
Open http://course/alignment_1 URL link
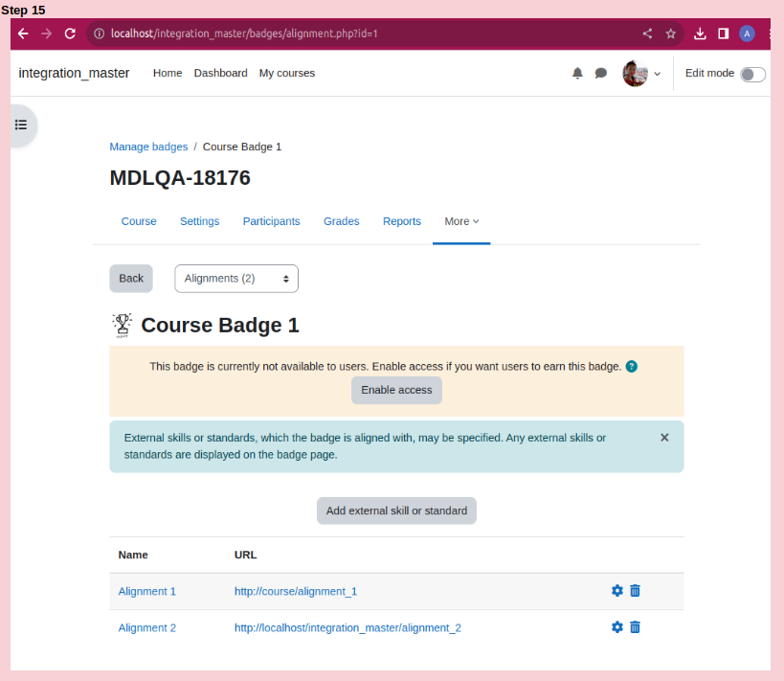tap(296, 591)
